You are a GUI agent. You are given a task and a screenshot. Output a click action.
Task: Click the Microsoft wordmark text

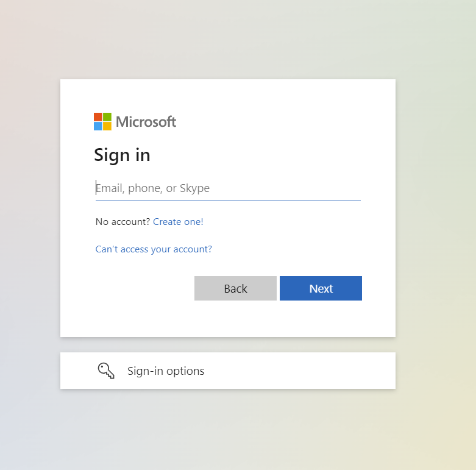point(146,122)
